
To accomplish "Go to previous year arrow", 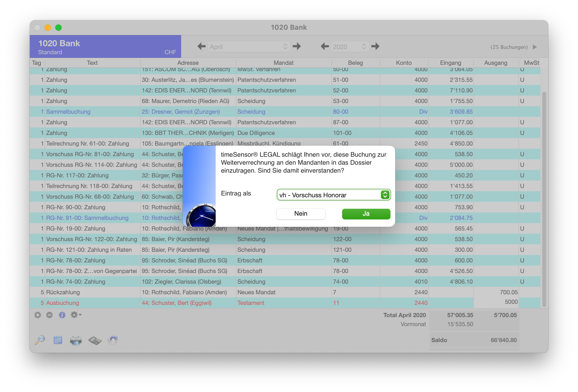I will click(325, 46).
